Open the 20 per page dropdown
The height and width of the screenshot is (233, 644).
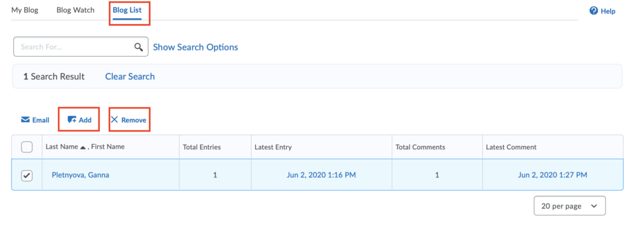[570, 206]
